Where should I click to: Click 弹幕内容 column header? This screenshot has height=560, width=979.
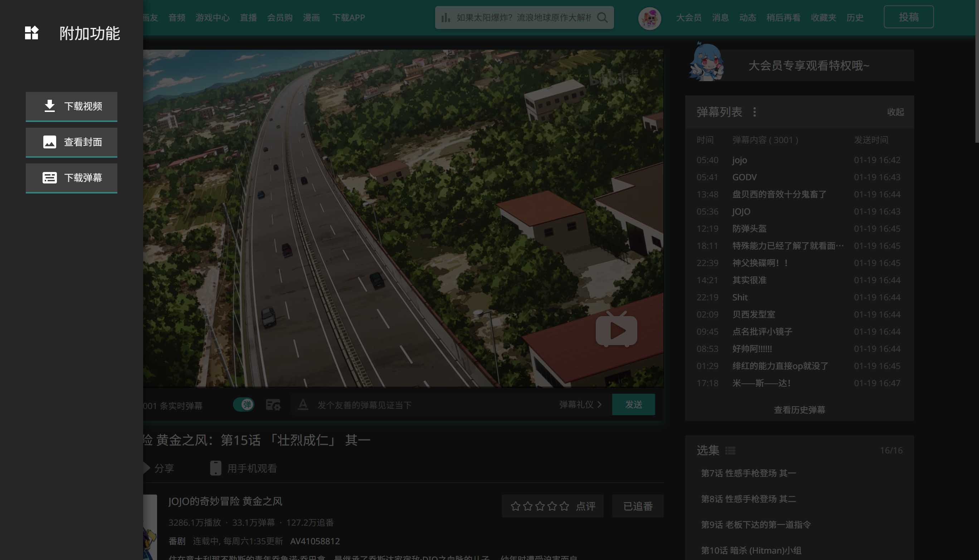click(x=765, y=140)
